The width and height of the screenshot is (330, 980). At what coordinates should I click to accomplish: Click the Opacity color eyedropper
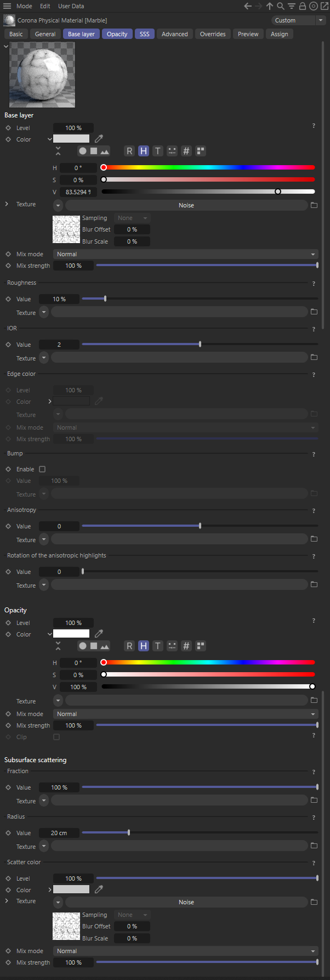tap(99, 634)
